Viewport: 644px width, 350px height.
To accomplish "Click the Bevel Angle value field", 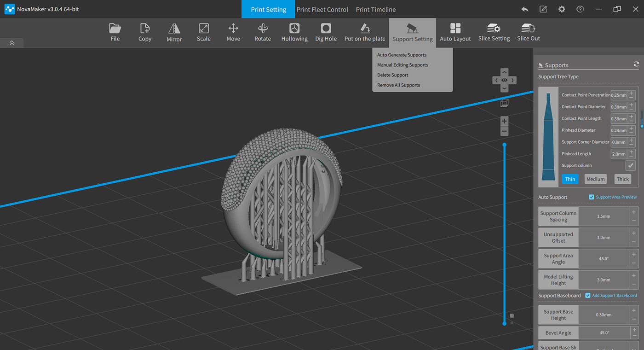I will [604, 332].
